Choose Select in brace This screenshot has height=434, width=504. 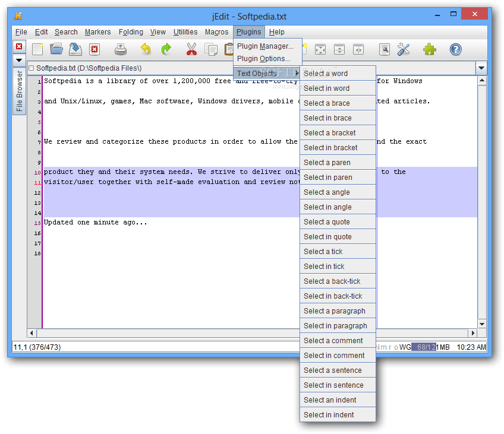338,118
